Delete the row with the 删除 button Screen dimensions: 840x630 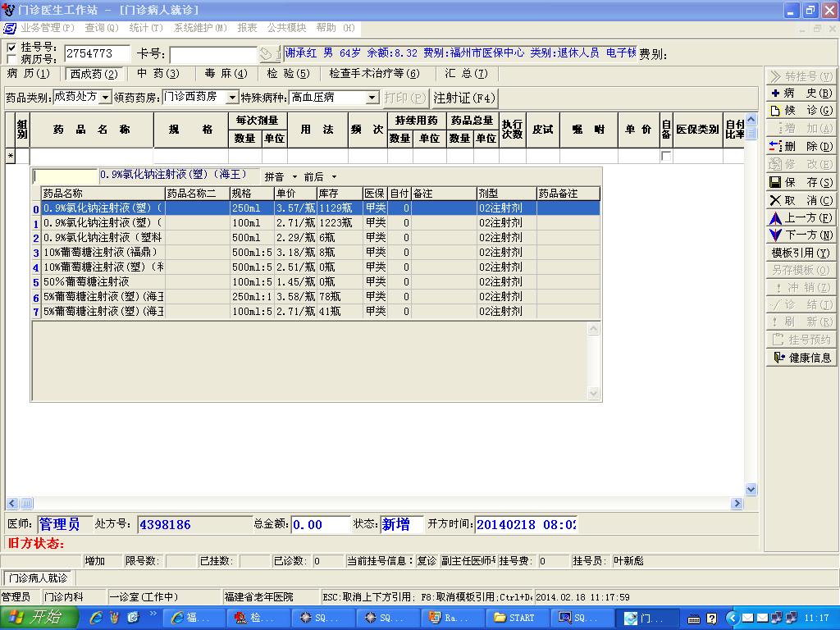[801, 146]
